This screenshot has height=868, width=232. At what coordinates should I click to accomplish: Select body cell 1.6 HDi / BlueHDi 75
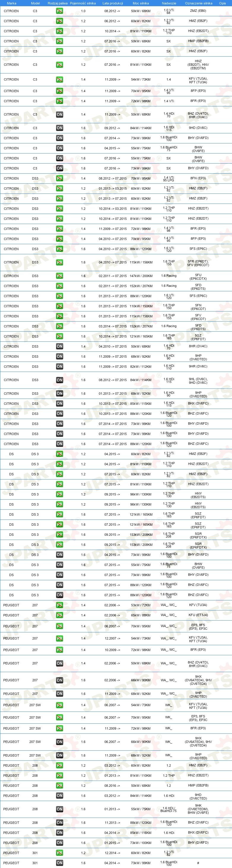169,809
